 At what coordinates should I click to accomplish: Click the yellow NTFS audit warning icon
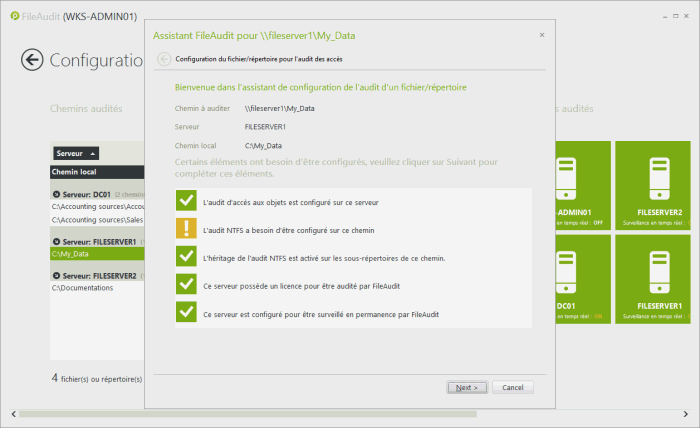(185, 229)
